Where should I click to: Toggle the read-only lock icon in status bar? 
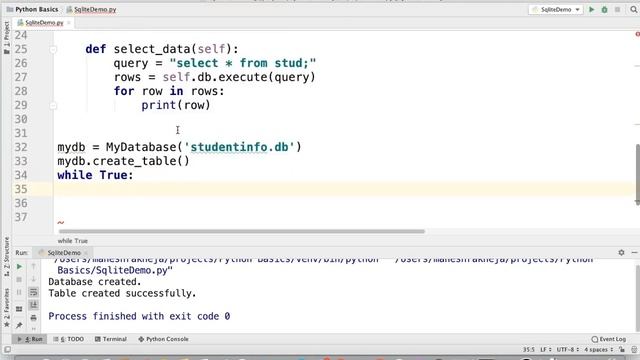click(622, 350)
